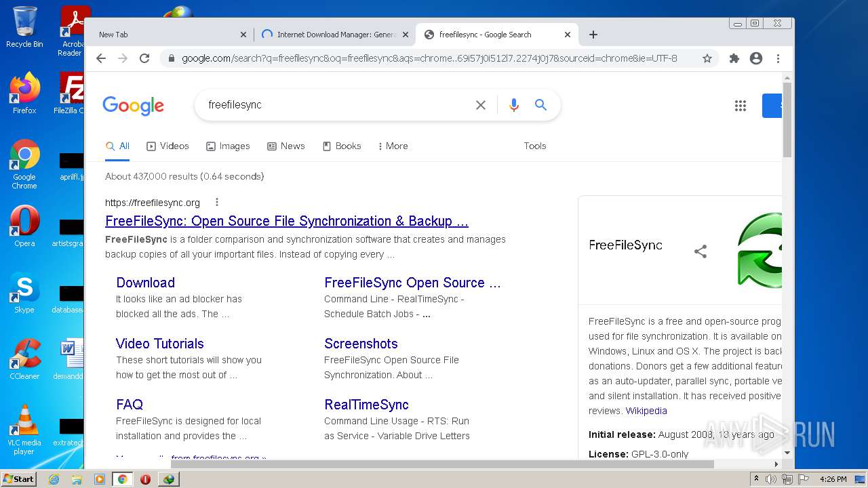
Task: Close the New Tab tab
Action: point(243,35)
